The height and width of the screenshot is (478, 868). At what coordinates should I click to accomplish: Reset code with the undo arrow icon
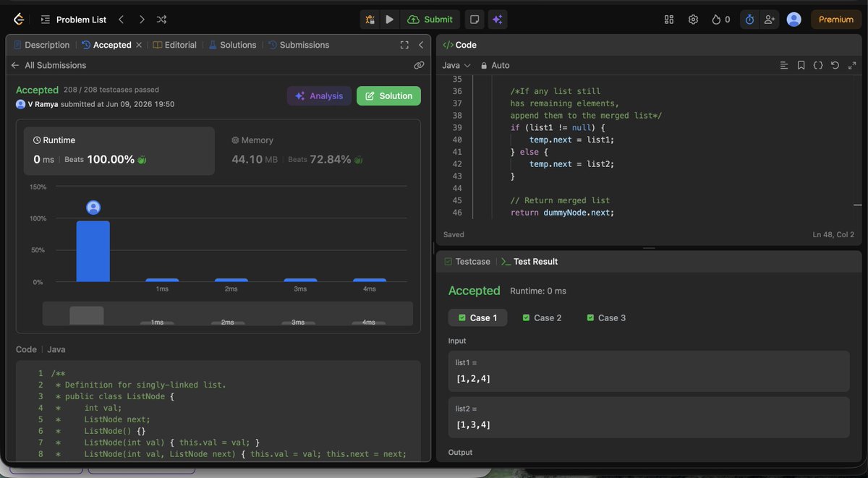(835, 65)
